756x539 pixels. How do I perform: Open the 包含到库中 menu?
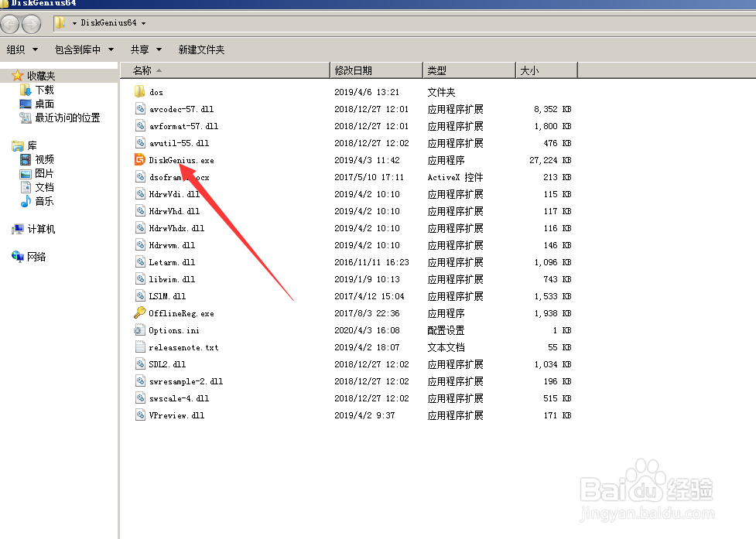point(84,49)
